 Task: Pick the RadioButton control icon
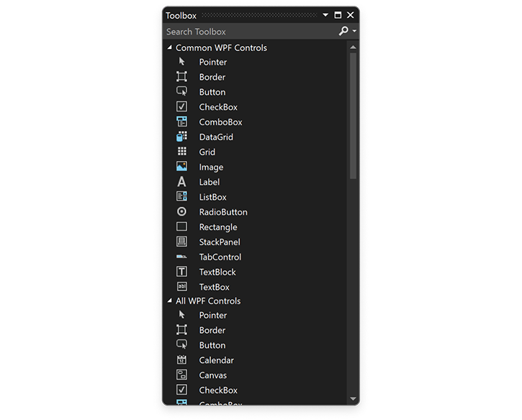pos(181,211)
